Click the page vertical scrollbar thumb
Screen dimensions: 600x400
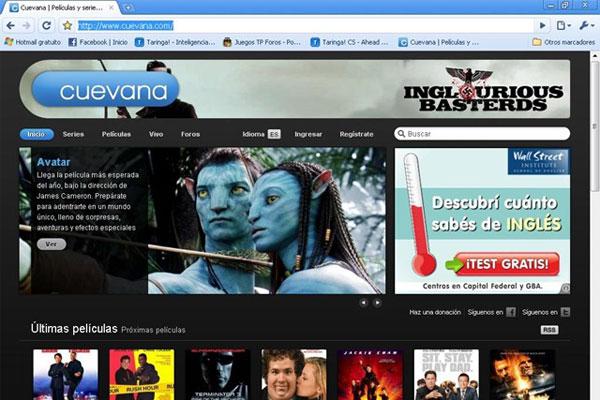[595, 126]
